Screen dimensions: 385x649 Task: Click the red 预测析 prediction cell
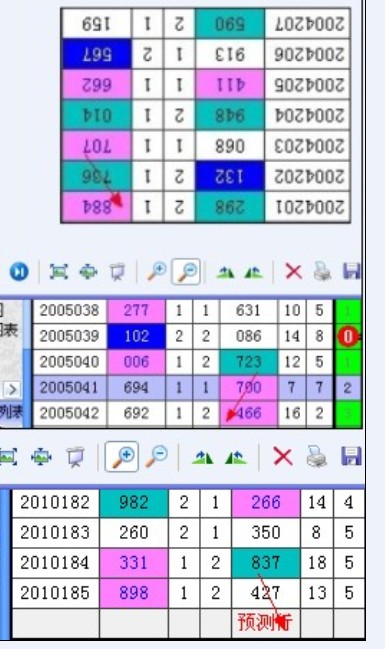(x=265, y=623)
